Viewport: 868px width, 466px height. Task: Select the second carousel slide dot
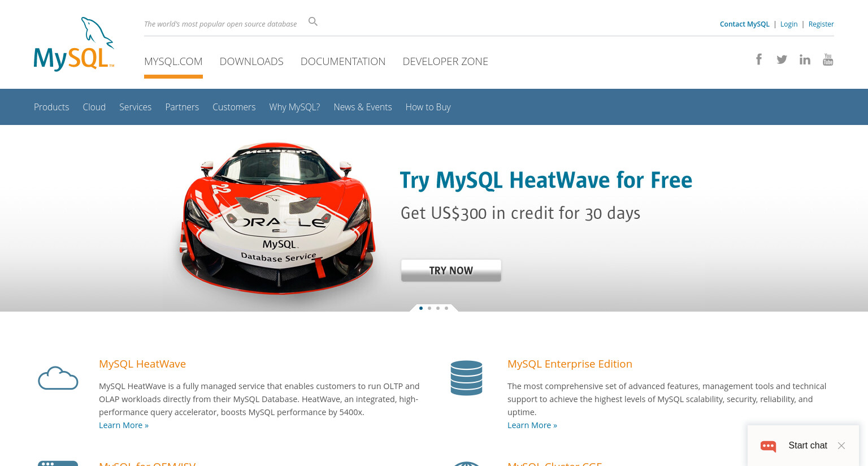click(429, 308)
